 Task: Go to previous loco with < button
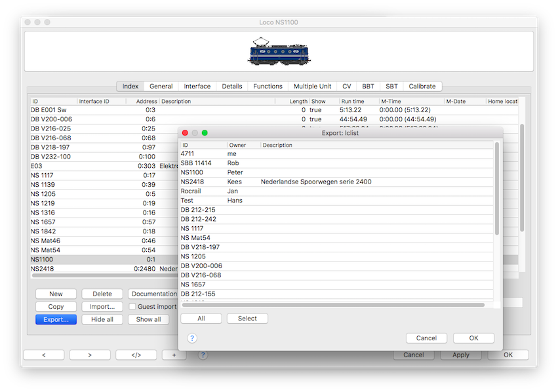44,355
